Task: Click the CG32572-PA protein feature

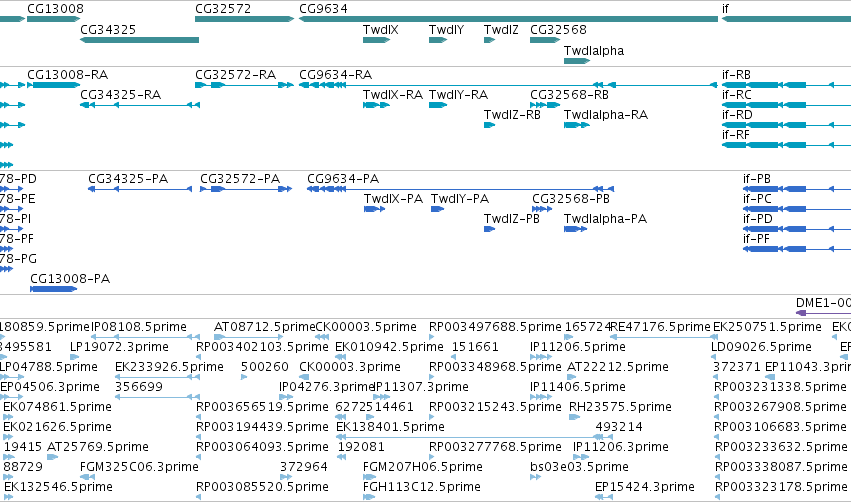Action: (246, 189)
